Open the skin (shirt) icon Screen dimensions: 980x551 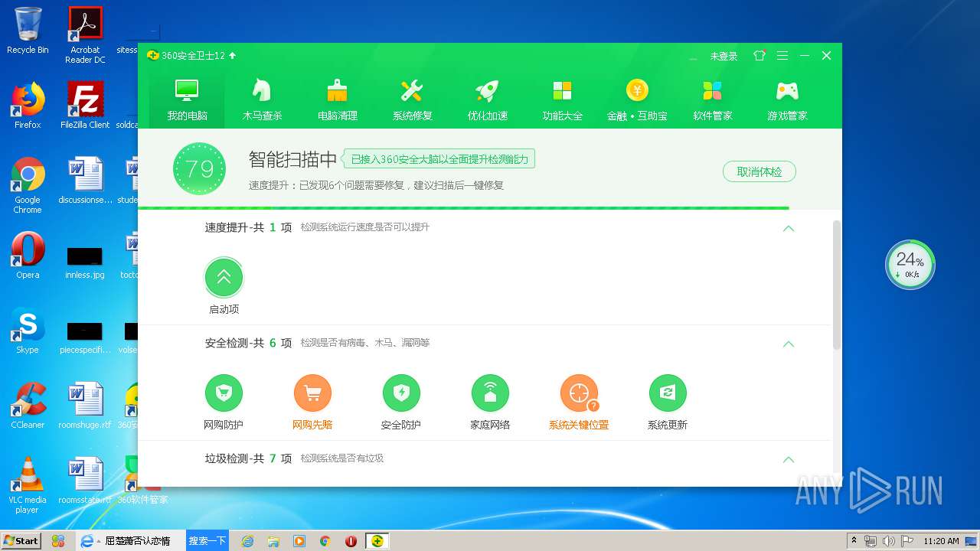pos(759,56)
